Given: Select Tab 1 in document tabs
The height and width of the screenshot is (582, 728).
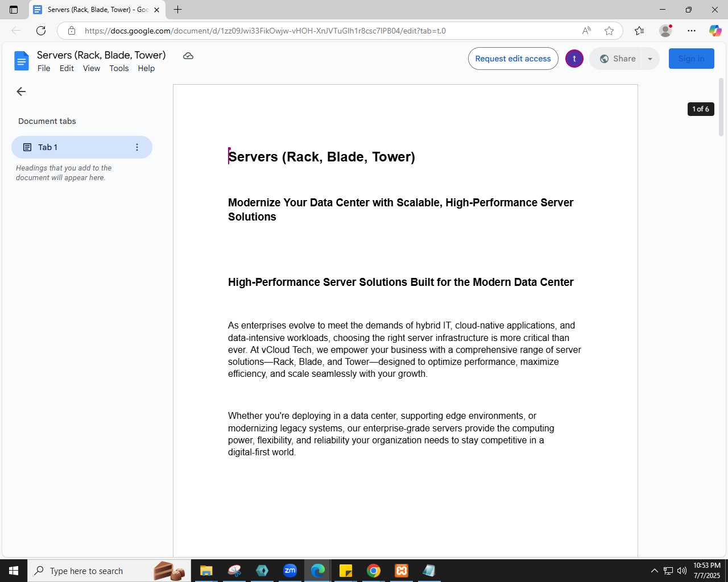Looking at the screenshot, I should [82, 147].
